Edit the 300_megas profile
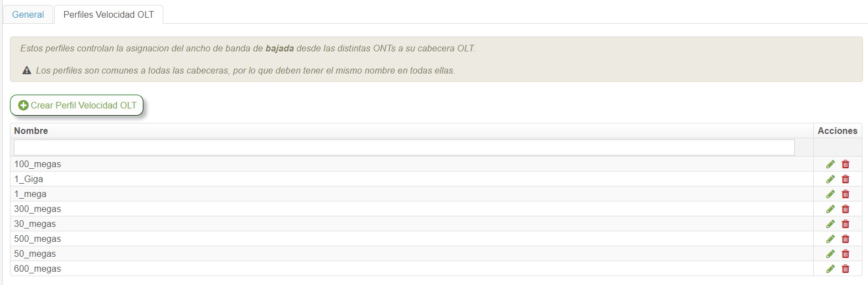Screen dimensions: 868x285 coord(830,209)
